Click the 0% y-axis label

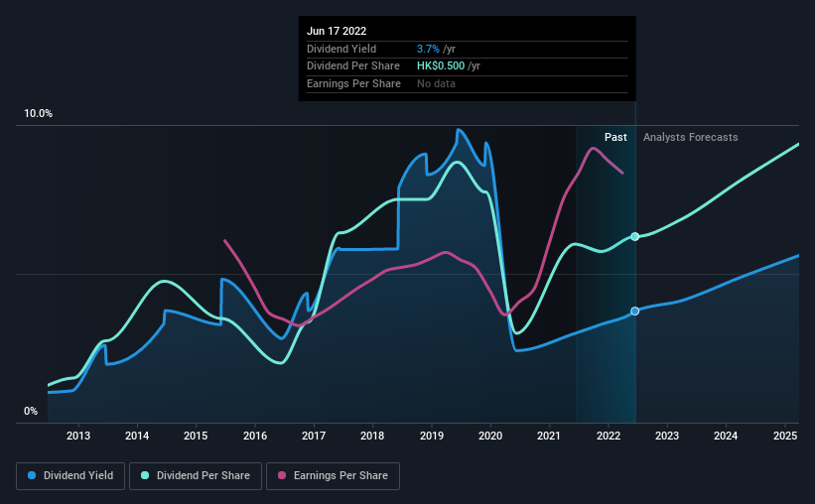point(31,412)
